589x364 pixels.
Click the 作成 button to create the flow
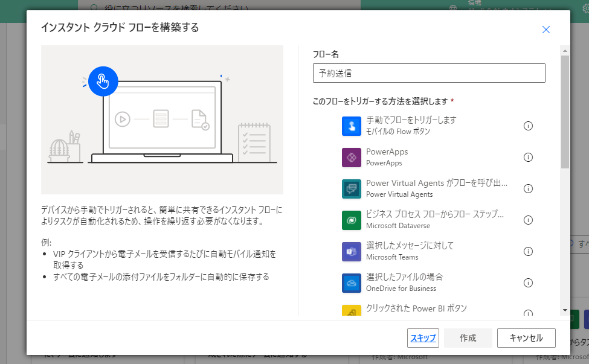[468, 337]
